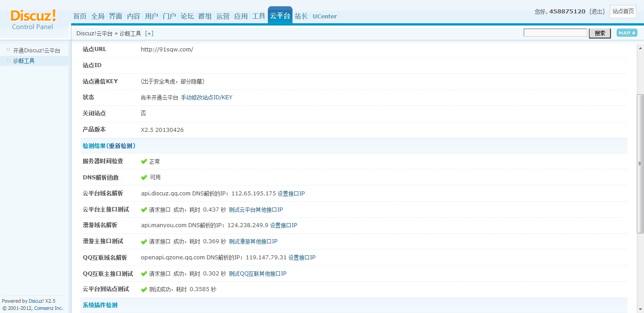
Task: Click the 站点通信KEY label
Action: click(x=100, y=81)
